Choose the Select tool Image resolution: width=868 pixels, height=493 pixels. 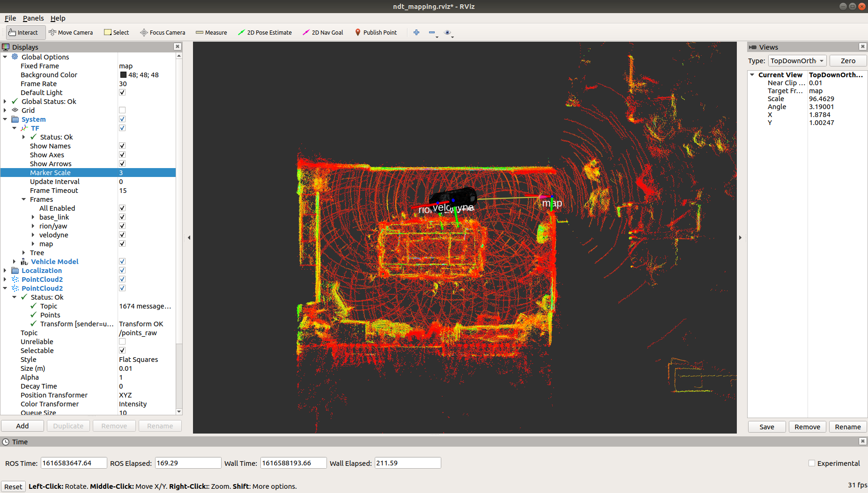point(116,32)
